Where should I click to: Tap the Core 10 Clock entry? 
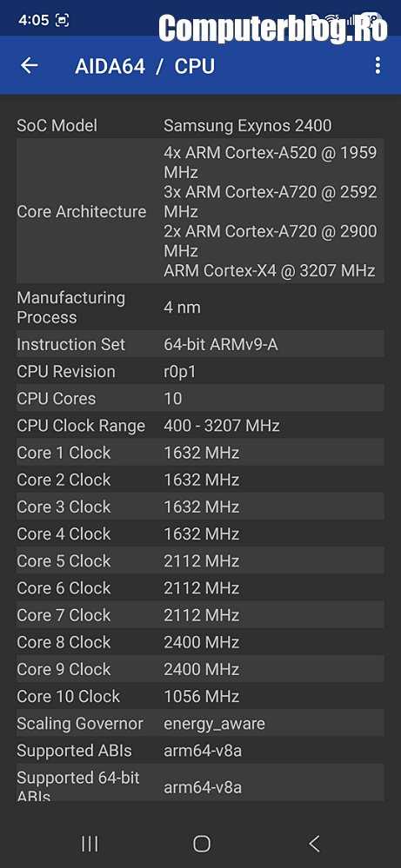point(200,696)
